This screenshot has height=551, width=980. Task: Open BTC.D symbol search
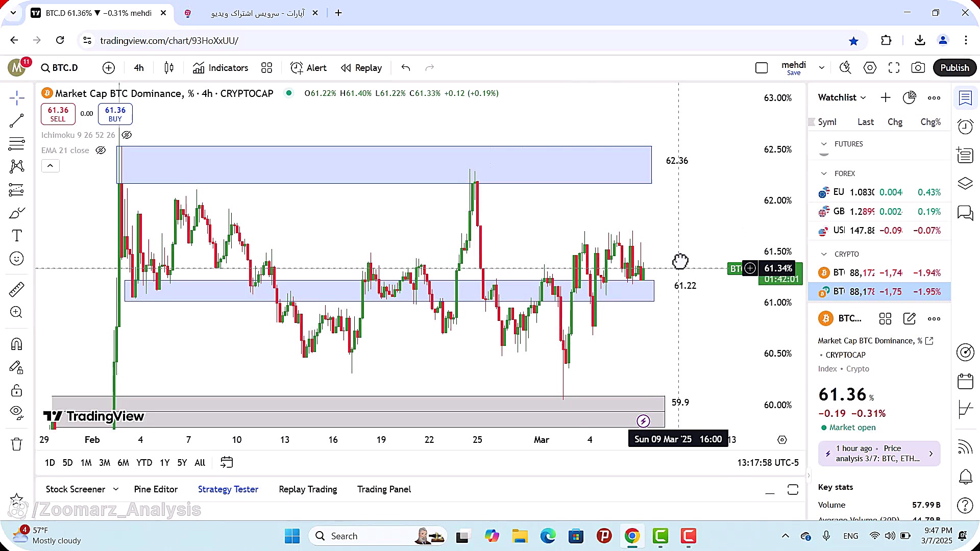tap(60, 68)
